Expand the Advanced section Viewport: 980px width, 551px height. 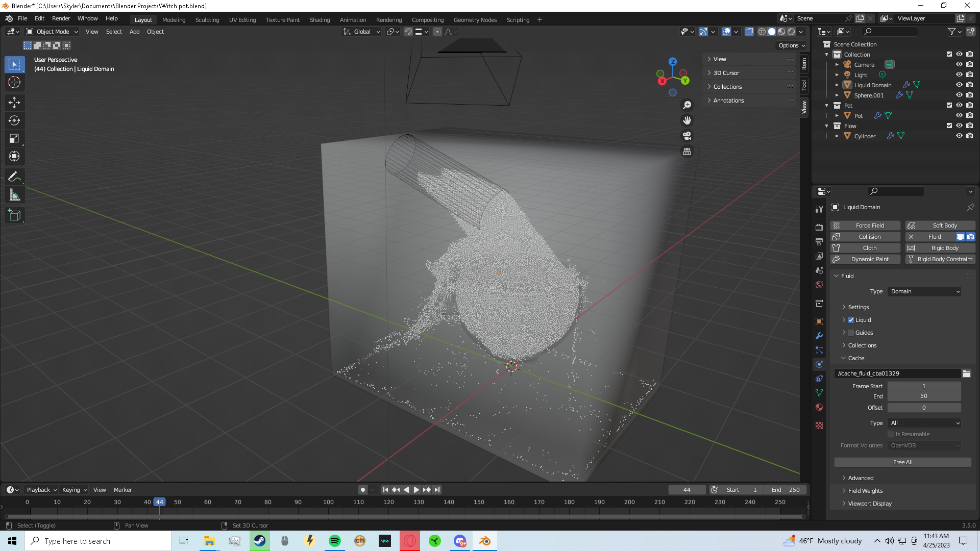point(861,478)
